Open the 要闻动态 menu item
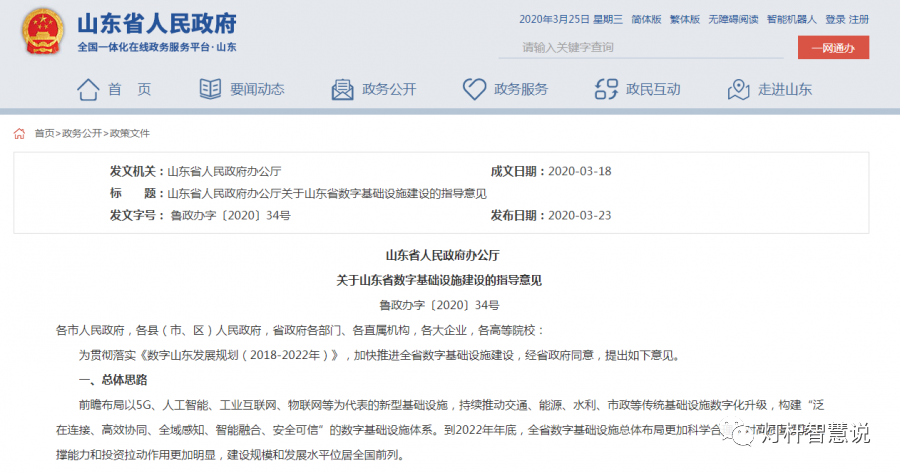Viewport: 900px width, 473px height. [257, 89]
